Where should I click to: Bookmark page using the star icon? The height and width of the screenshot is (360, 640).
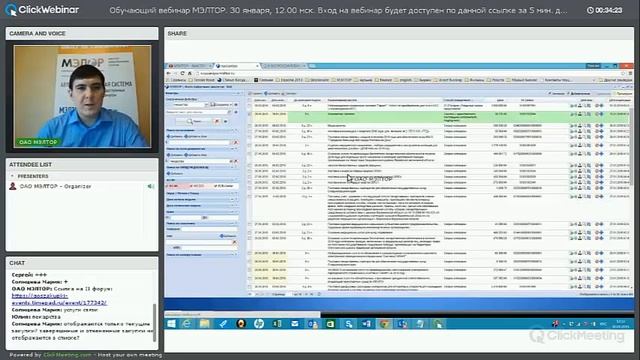click(623, 73)
